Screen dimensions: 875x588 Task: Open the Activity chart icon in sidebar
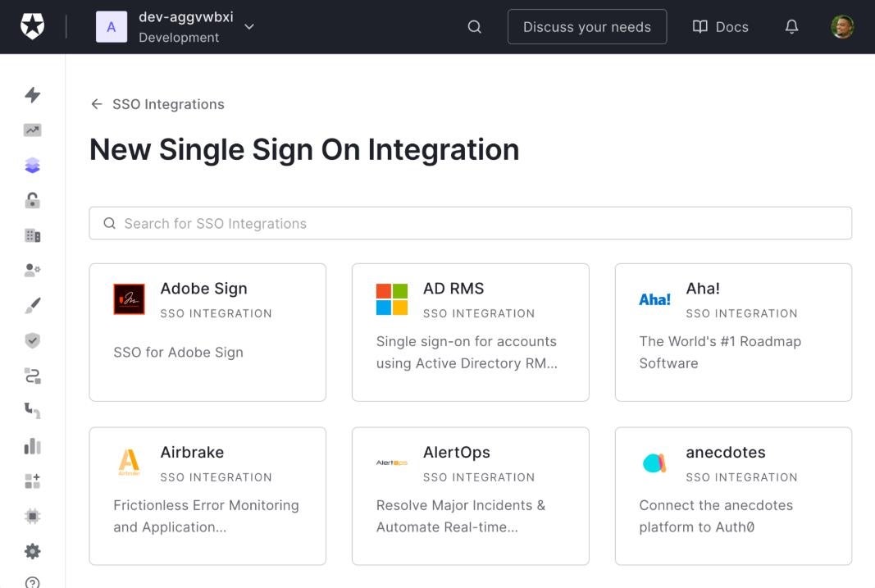33,130
